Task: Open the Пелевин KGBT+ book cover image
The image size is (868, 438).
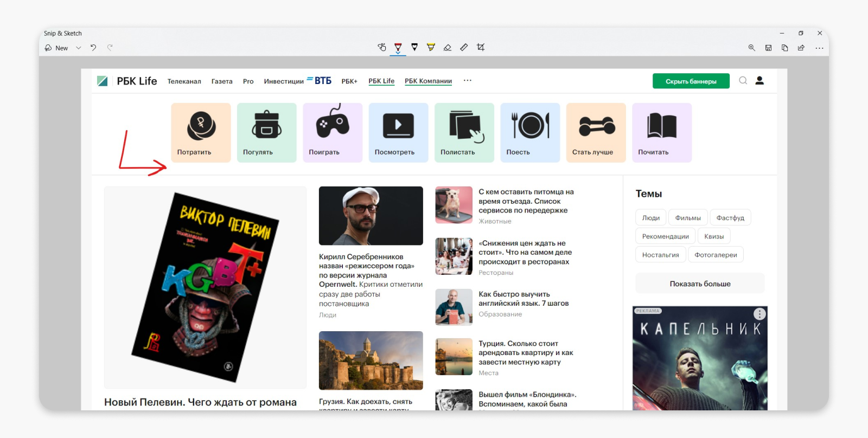Action: pyautogui.click(x=205, y=287)
